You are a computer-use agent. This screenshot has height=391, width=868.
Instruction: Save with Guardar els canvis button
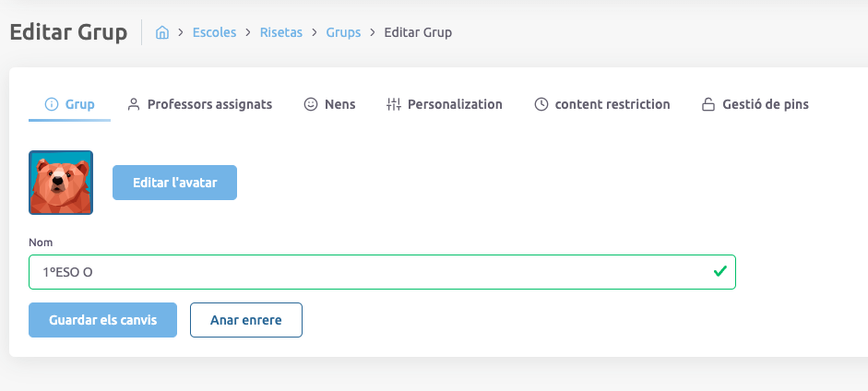(102, 320)
